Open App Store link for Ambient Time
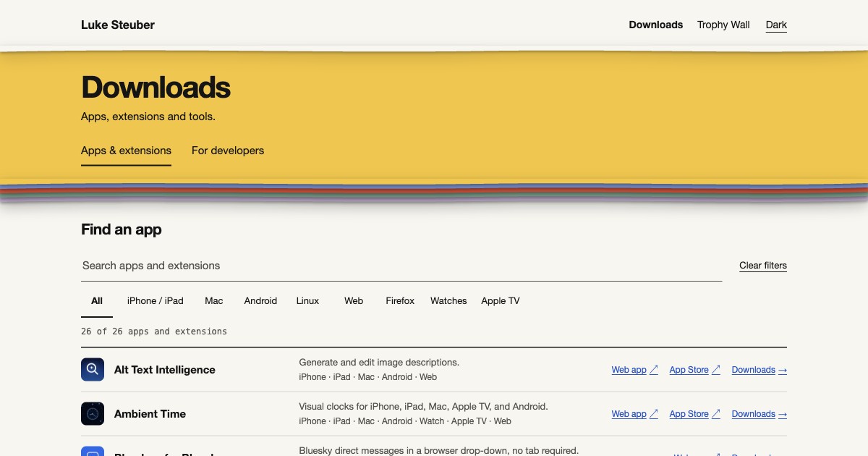Viewport: 868px width, 456px height. [694, 414]
